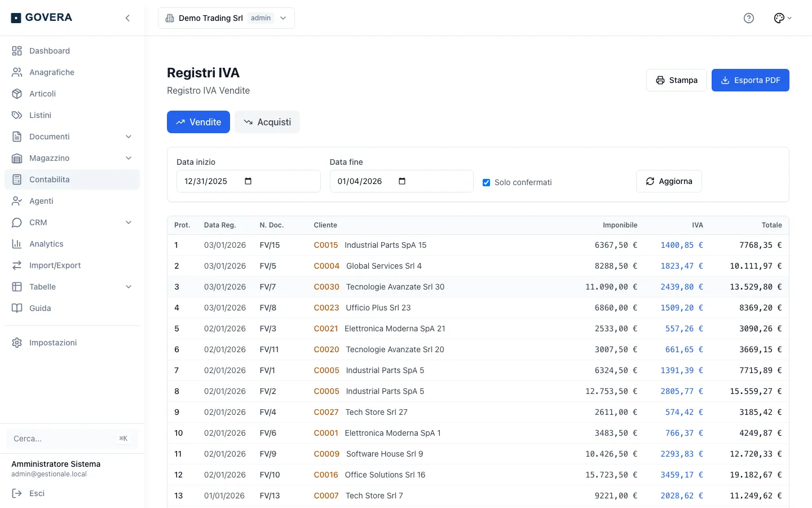Viewport: 812px width, 508px height.
Task: Open the help question mark icon
Action: [749, 18]
